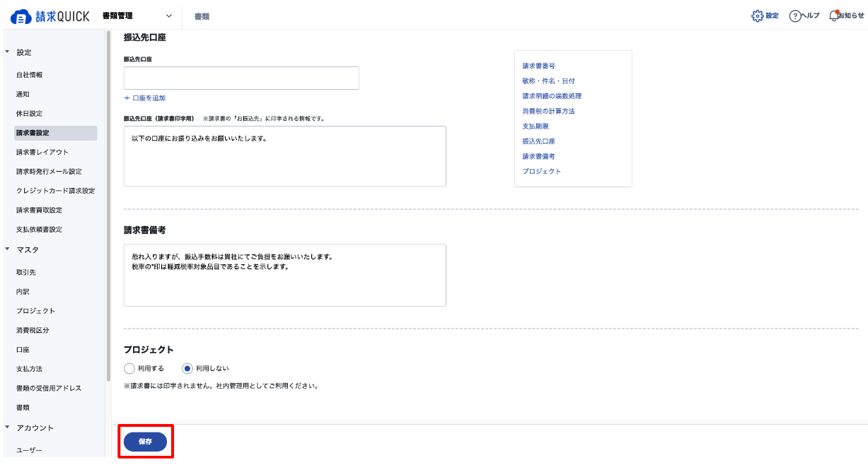Image resolution: width=868 pixels, height=465 pixels.
Task: Open 口座 master in sidebar
Action: click(x=23, y=350)
